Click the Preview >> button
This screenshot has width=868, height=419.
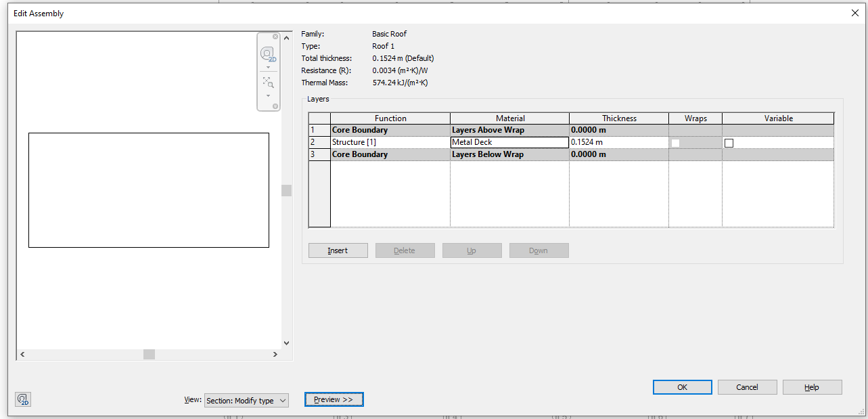334,399
